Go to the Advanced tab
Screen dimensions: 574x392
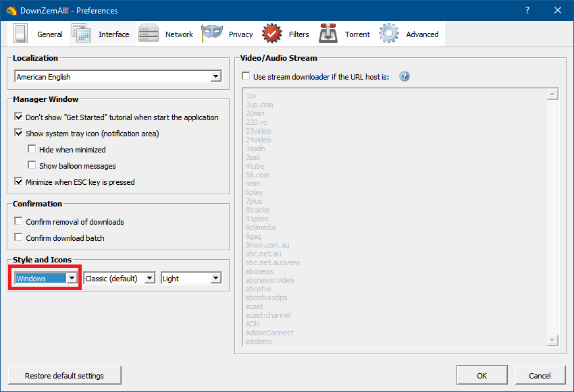410,34
